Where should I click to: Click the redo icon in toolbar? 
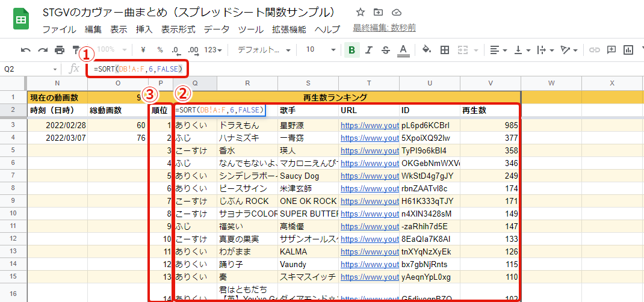43,50
